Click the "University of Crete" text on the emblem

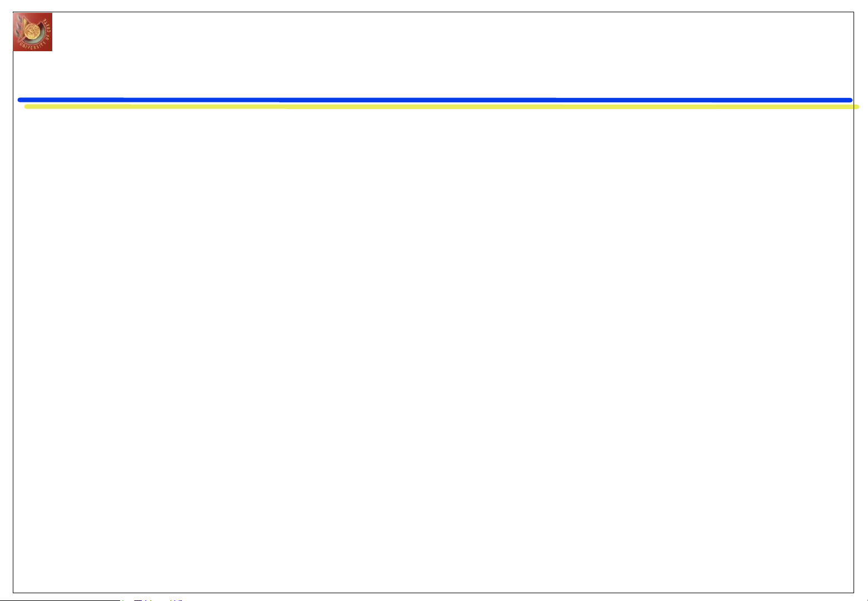tap(29, 46)
